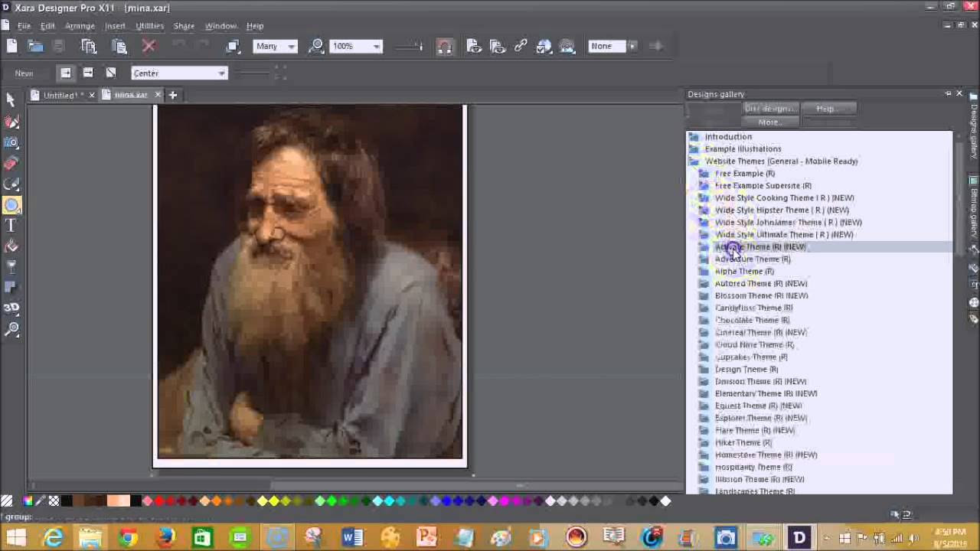Open Firefox from the Windows taskbar
The width and height of the screenshot is (980, 551).
[165, 537]
